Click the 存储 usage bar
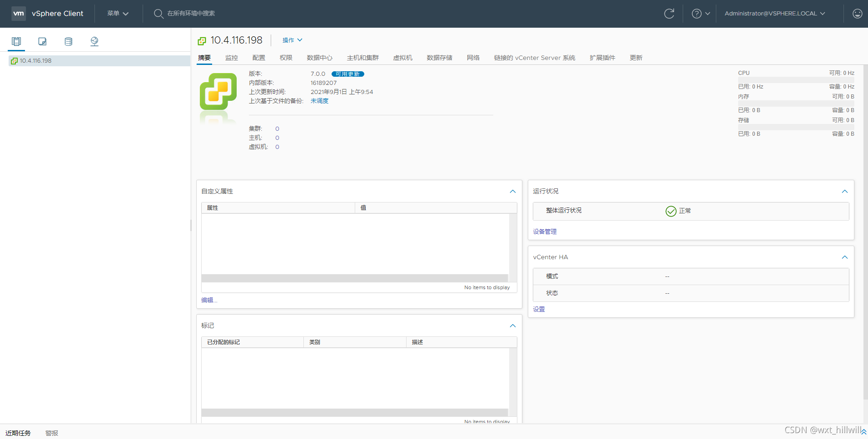Screen dimensions: 868x439 click(796, 127)
